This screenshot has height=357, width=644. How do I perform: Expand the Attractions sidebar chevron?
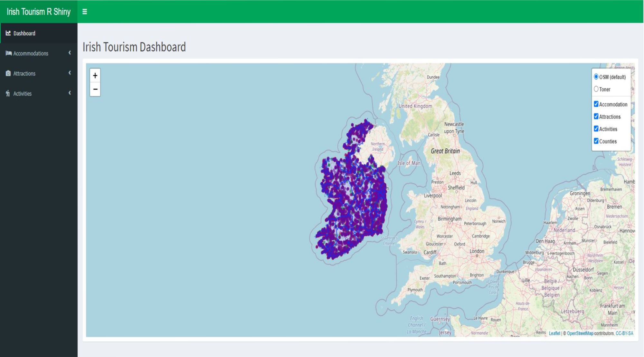coord(70,73)
